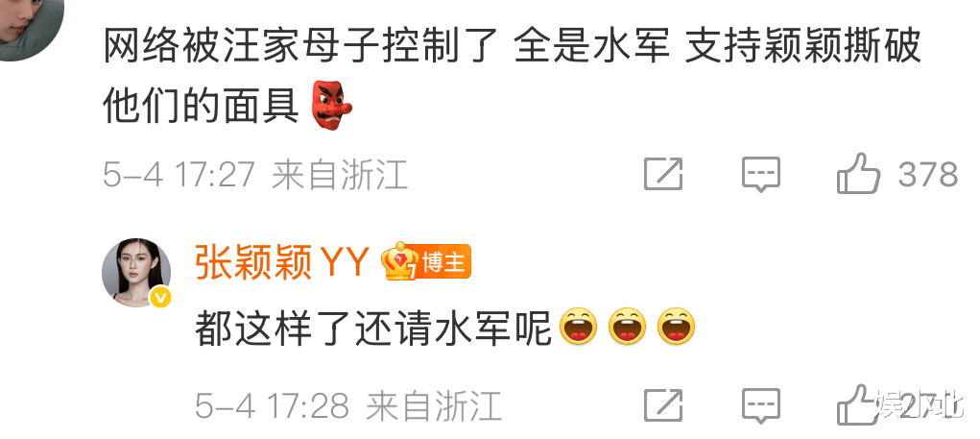Like 张颖颖YY's reply with the thumbs-up
The image size is (980, 439).
click(859, 404)
